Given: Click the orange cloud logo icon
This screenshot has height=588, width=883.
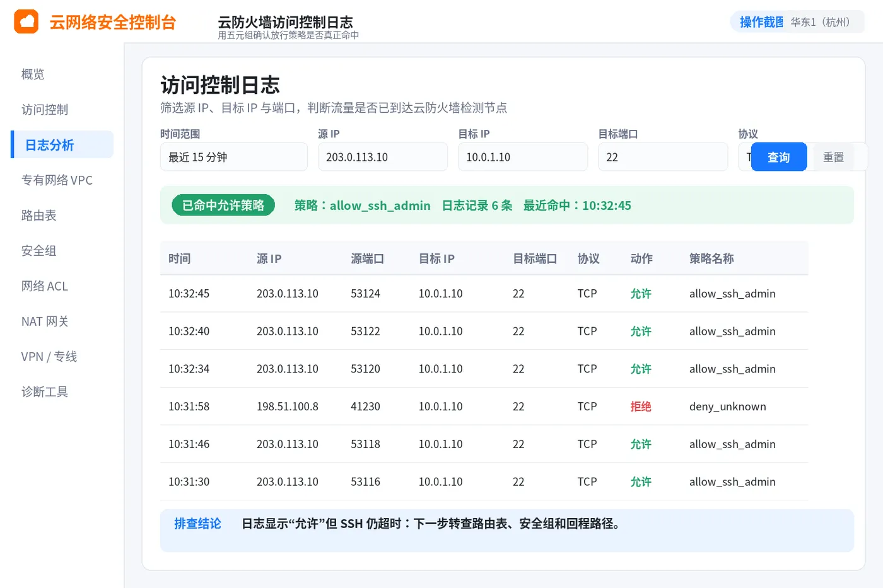Looking at the screenshot, I should pos(26,22).
